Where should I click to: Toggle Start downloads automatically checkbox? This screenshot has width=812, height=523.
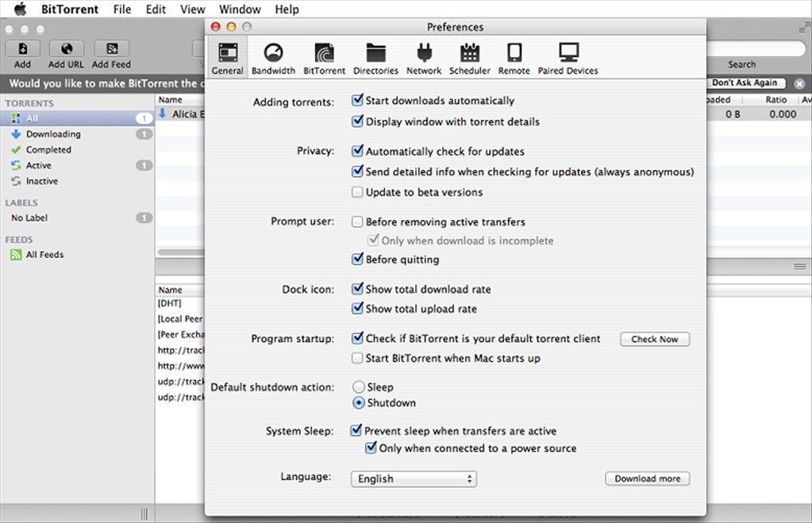357,100
